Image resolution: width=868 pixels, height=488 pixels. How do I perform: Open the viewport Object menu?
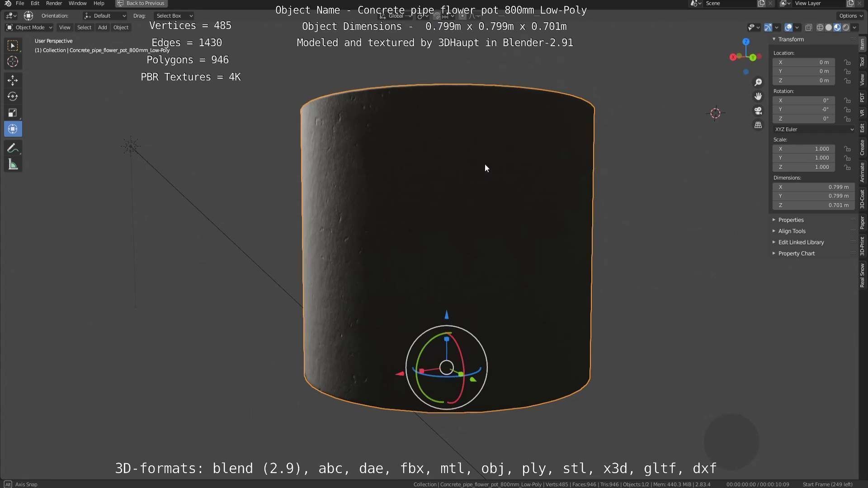coord(121,28)
